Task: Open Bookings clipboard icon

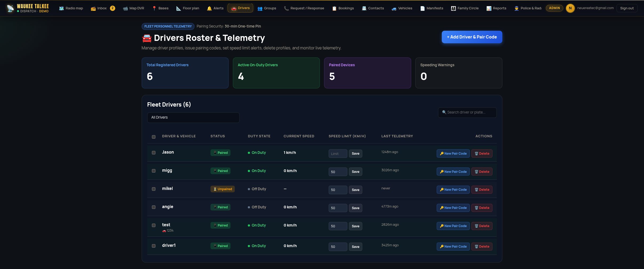Action: [x=334, y=9]
